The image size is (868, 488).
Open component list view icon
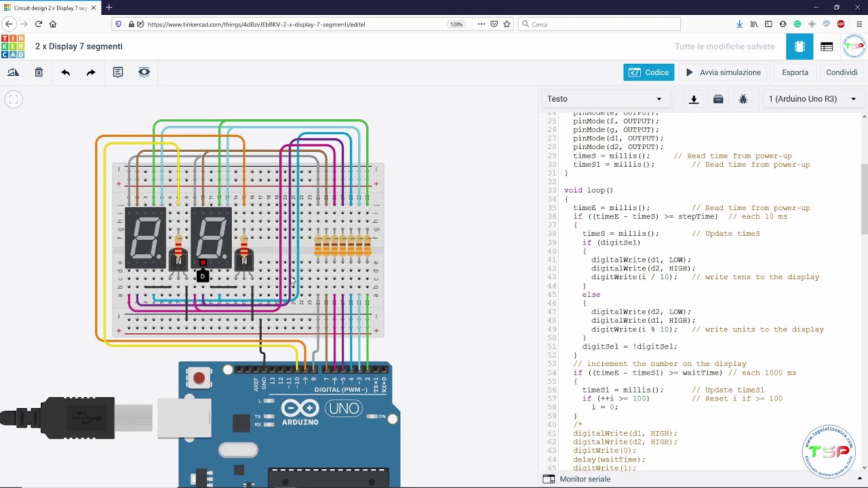(x=827, y=47)
